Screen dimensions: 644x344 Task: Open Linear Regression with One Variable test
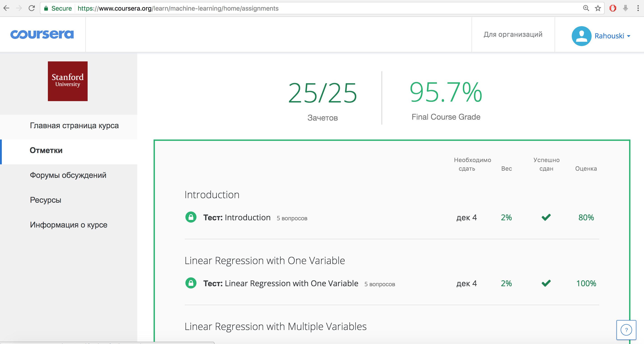(x=280, y=283)
